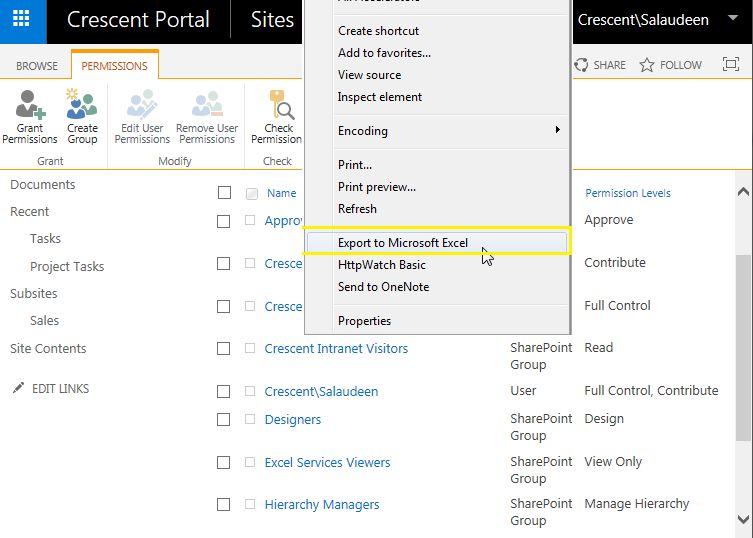Open the Sites link in top bar
Screen dimensions: 753x538
click(x=272, y=20)
